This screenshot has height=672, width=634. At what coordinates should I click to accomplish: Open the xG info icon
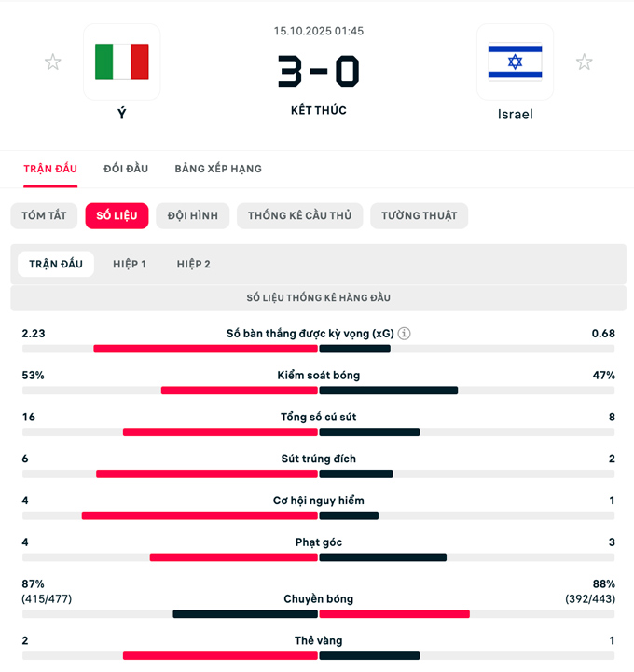(405, 334)
